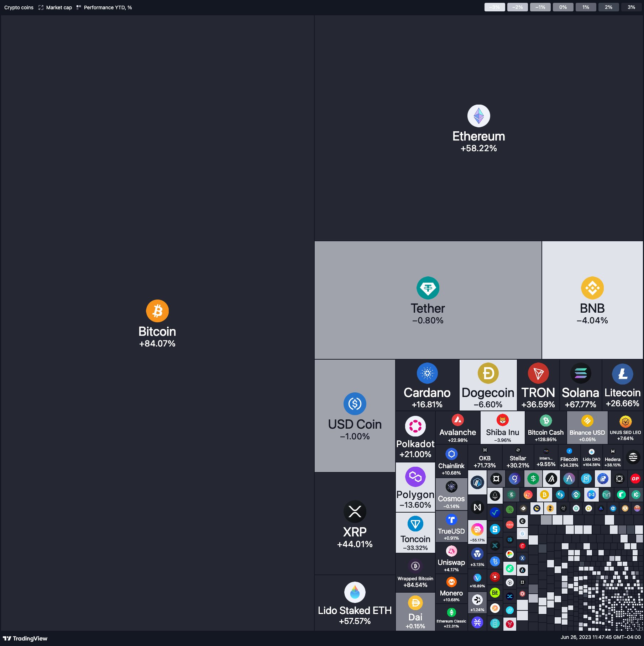The image size is (644, 646).
Task: Click the green Bit logo tile
Action: point(495,593)
